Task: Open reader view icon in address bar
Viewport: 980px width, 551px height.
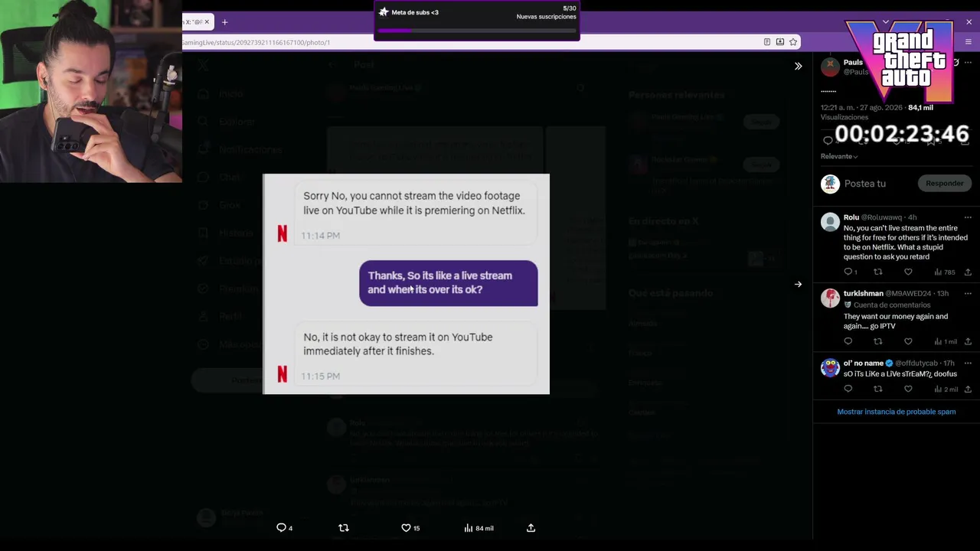Action: coord(767,42)
